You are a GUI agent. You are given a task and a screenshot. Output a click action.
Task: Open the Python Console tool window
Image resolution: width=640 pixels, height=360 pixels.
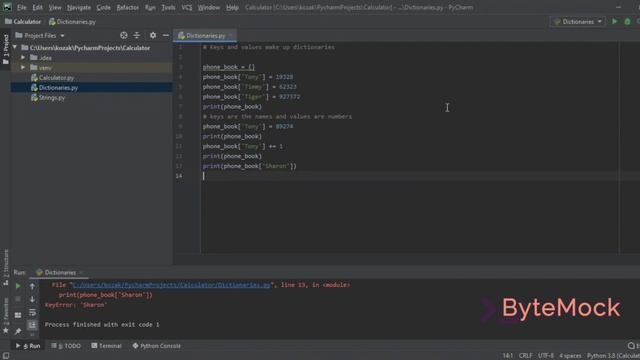(157, 346)
